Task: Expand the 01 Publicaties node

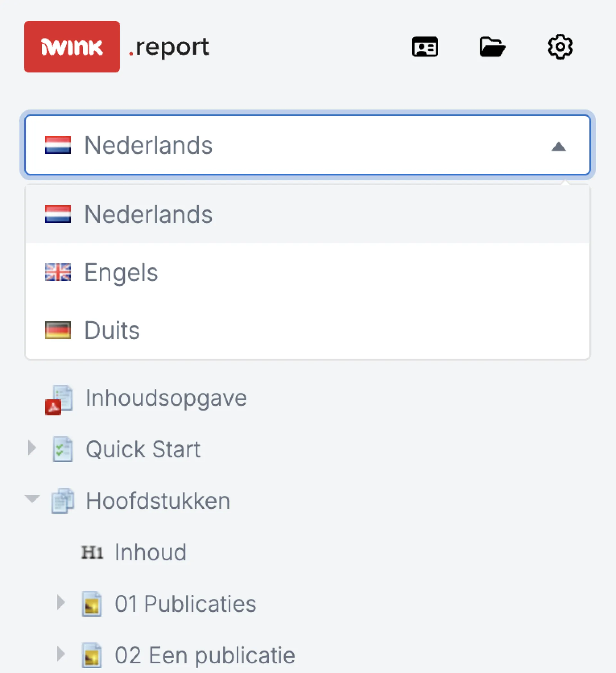Action: [61, 602]
